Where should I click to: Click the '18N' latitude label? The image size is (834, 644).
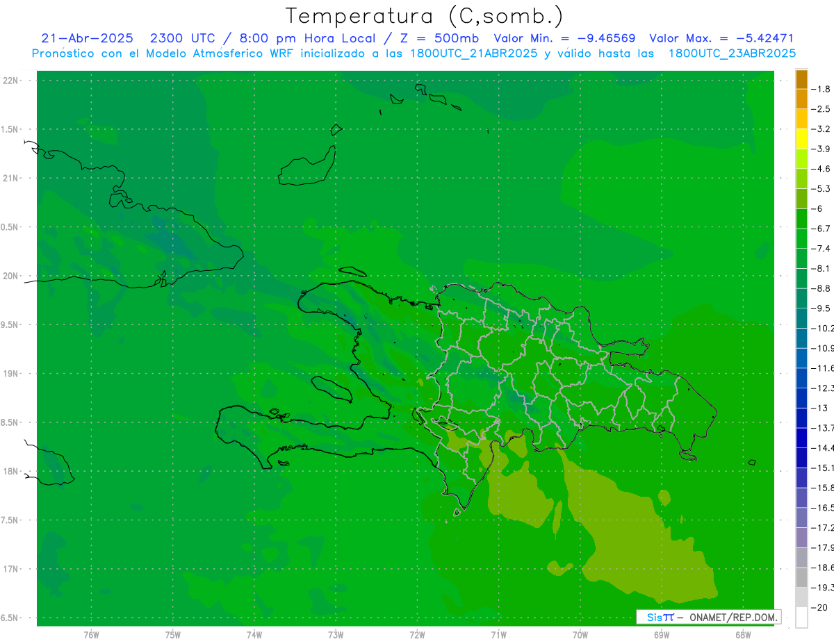click(x=10, y=471)
